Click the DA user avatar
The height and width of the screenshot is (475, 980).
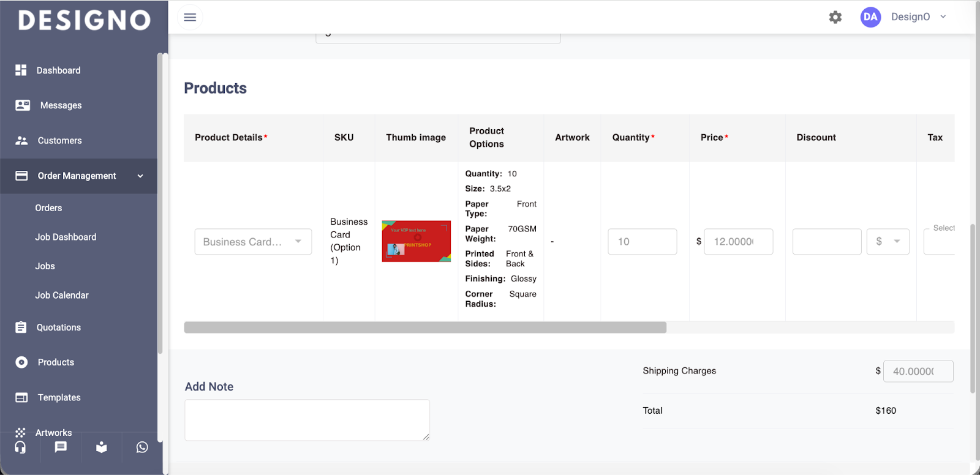click(870, 17)
